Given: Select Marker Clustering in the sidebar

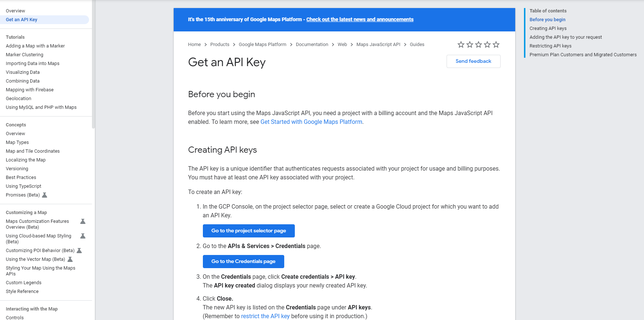Looking at the screenshot, I should [24, 55].
